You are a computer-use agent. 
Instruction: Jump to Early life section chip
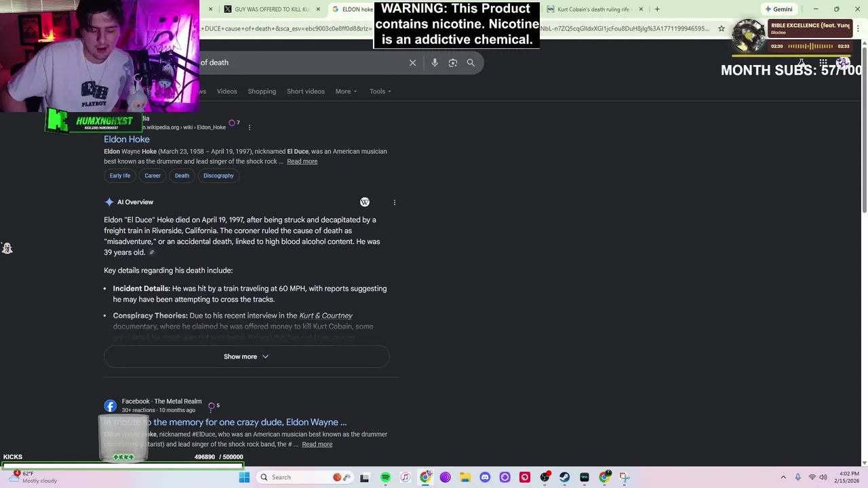tap(120, 176)
